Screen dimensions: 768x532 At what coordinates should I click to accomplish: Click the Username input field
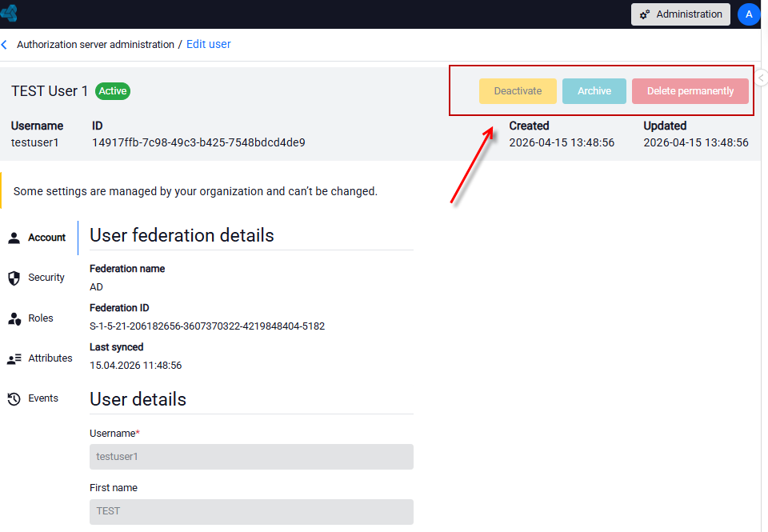[251, 457]
